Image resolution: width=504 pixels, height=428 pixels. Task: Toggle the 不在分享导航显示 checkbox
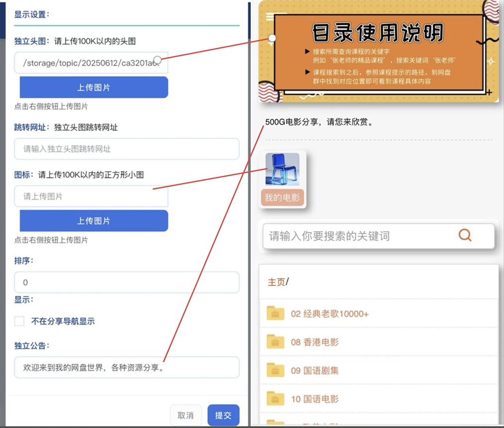click(x=19, y=321)
